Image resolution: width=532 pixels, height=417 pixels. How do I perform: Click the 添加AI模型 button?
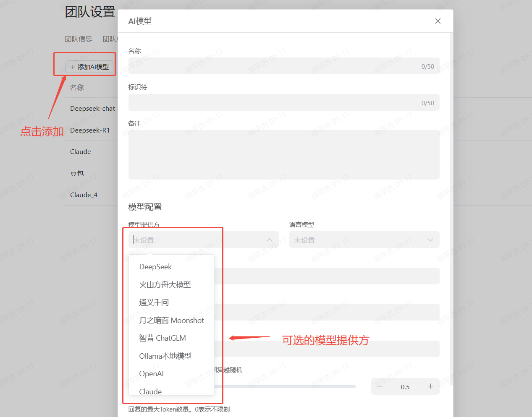click(x=89, y=67)
